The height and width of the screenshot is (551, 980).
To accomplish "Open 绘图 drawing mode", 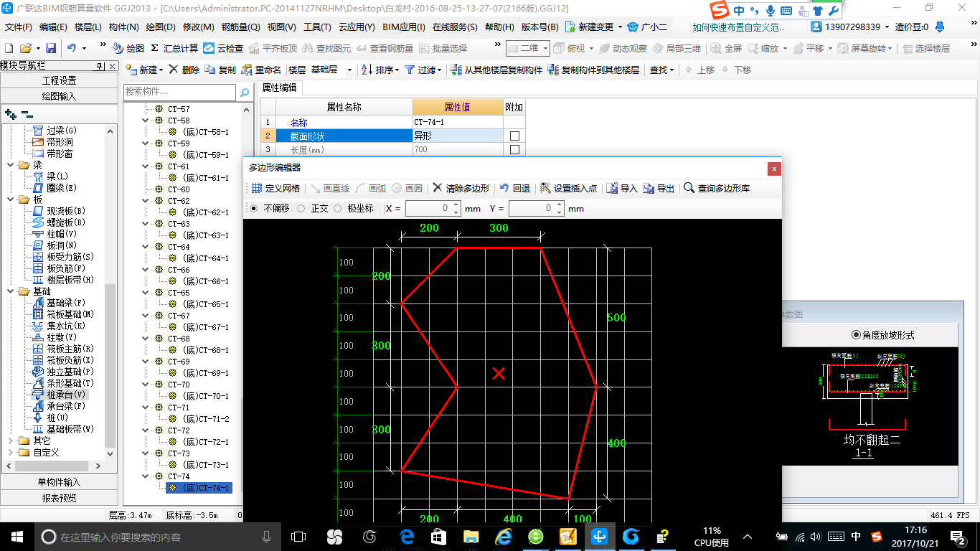I will (129, 48).
